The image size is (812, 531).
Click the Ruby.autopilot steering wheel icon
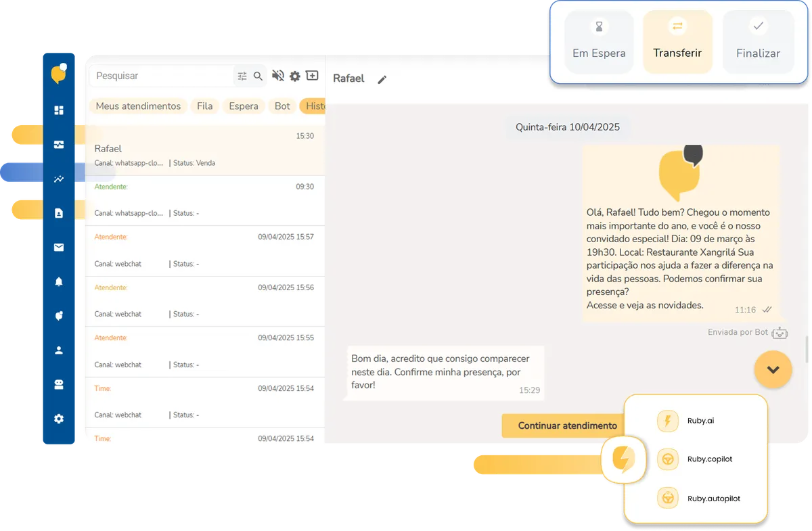668,499
